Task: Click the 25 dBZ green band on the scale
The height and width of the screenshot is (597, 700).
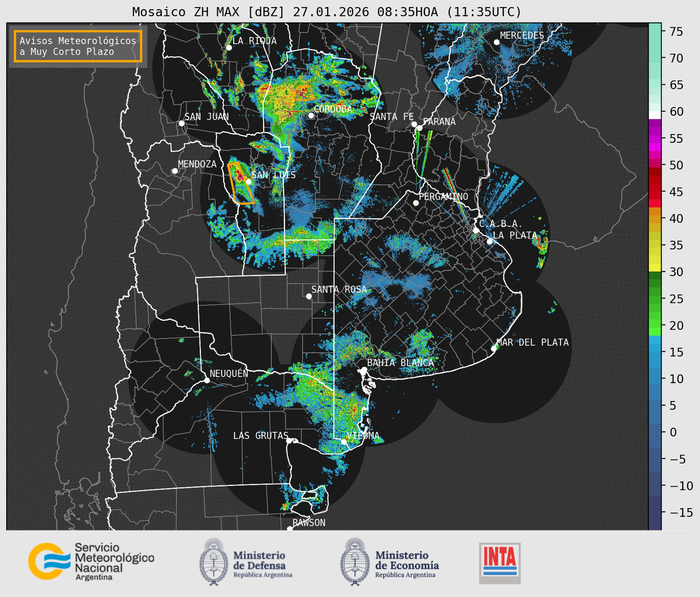Action: (x=655, y=298)
